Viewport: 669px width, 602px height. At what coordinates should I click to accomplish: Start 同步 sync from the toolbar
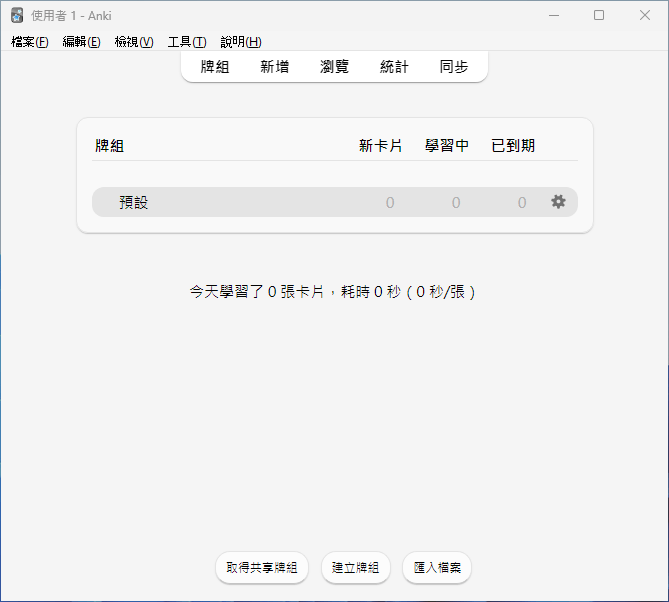click(454, 67)
